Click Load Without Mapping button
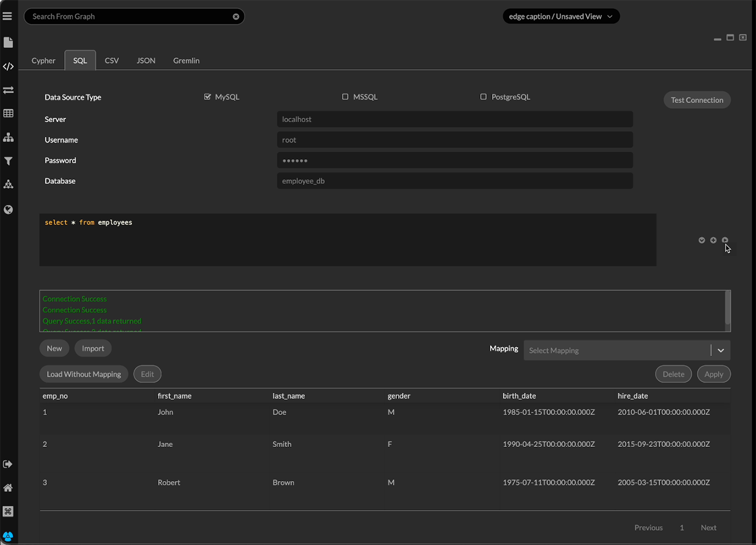 (84, 374)
